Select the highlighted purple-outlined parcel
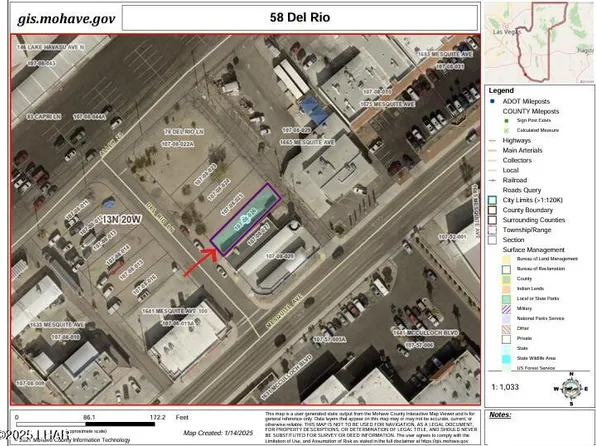The width and height of the screenshot is (596, 446). (246, 220)
